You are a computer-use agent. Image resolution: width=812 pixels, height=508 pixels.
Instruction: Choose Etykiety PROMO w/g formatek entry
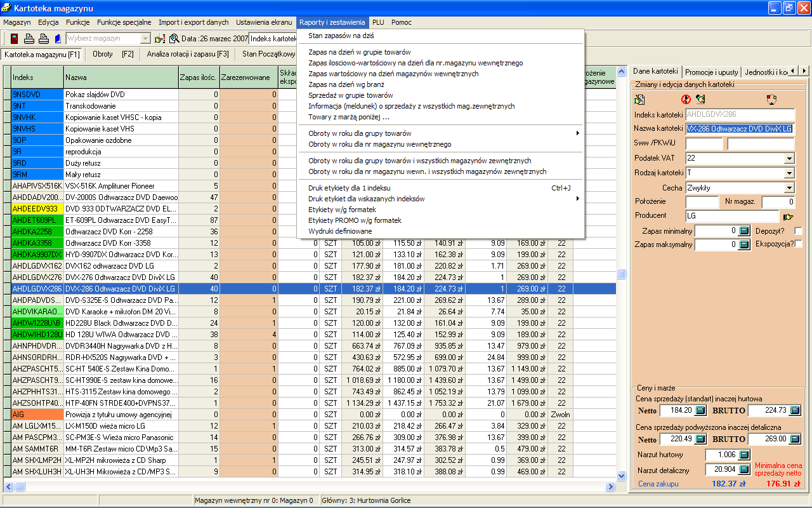[441, 220]
